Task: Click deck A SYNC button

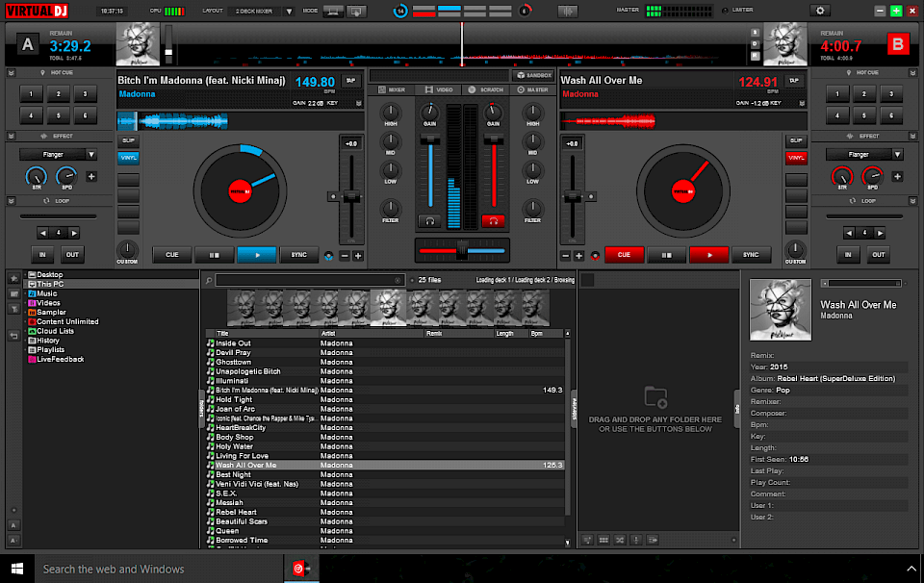Action: click(x=298, y=255)
